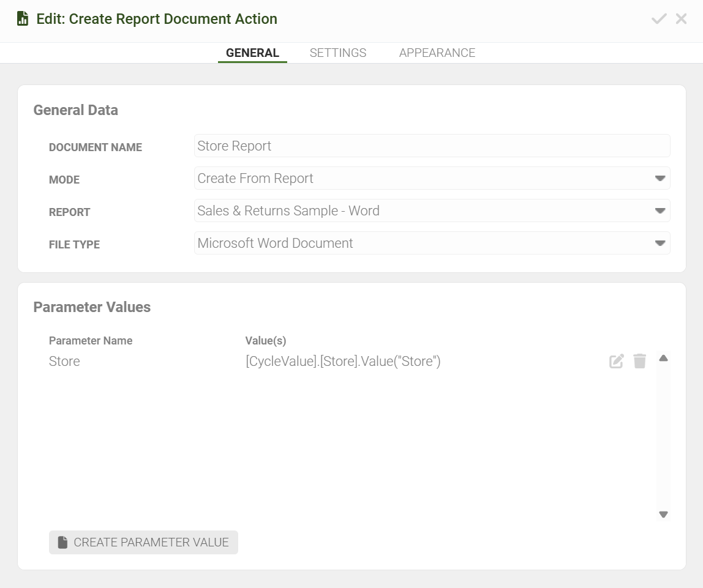Edit the Store parameter value

pyautogui.click(x=617, y=361)
